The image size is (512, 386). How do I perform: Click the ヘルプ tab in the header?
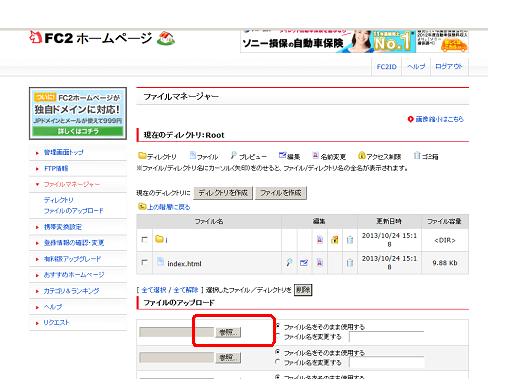[x=416, y=67]
